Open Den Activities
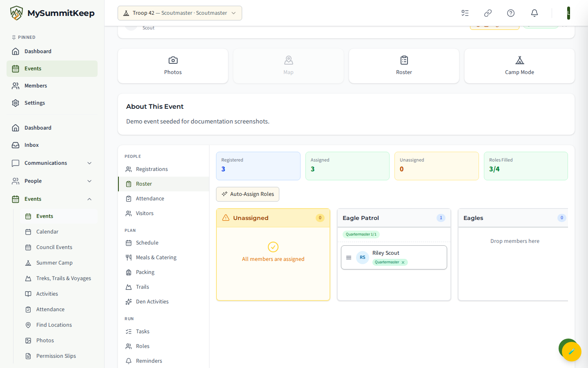Viewport: 588px width, 368px height. [x=163, y=302]
